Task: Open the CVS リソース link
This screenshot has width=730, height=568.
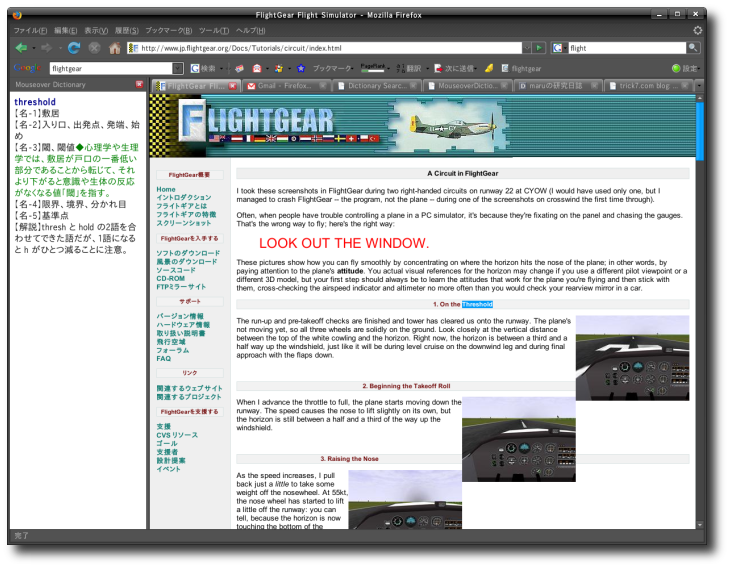Action: [x=177, y=435]
